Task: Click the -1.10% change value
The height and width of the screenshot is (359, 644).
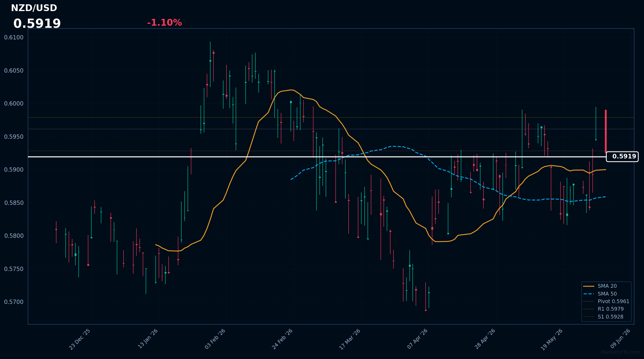Action: 164,23
